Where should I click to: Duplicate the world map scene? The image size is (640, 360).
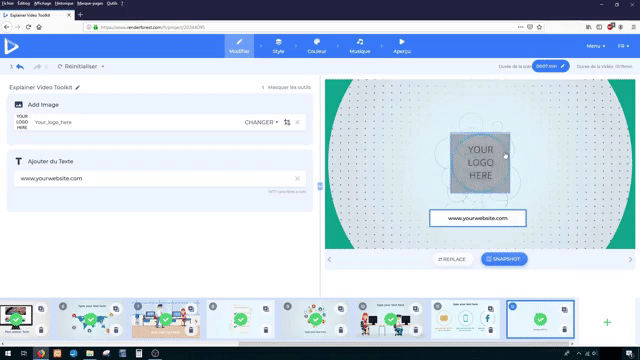(116, 309)
